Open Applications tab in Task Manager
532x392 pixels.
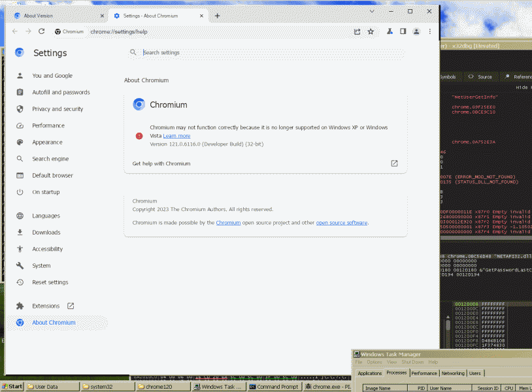pyautogui.click(x=369, y=373)
